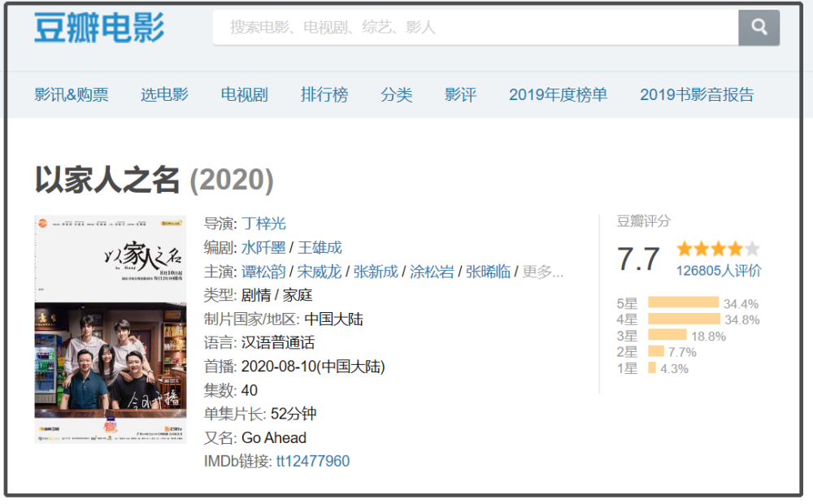
Task: Go to 选电影 section
Action: click(x=164, y=95)
